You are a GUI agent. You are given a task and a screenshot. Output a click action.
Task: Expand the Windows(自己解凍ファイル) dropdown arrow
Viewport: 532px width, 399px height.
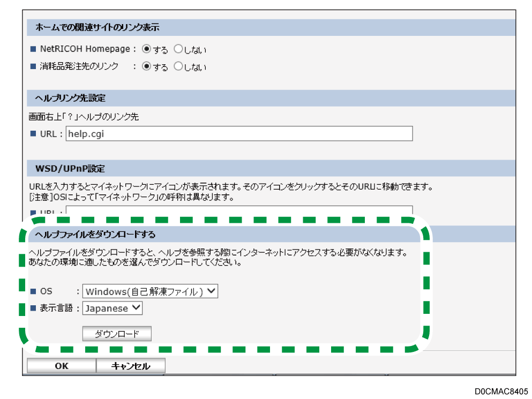211,291
